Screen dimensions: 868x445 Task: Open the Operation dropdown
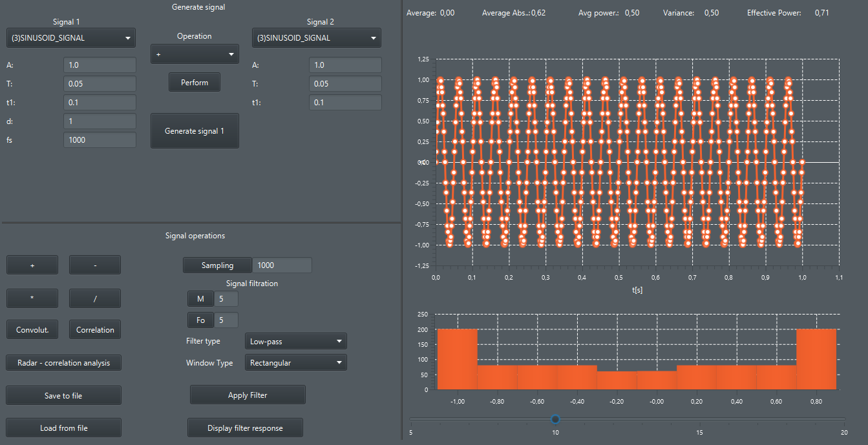click(x=195, y=54)
